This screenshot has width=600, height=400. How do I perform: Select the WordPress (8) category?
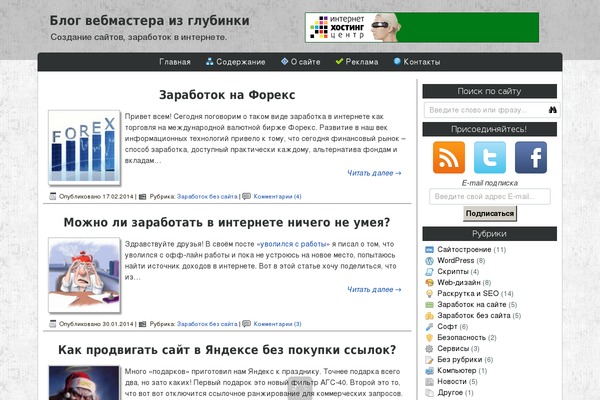(x=461, y=261)
